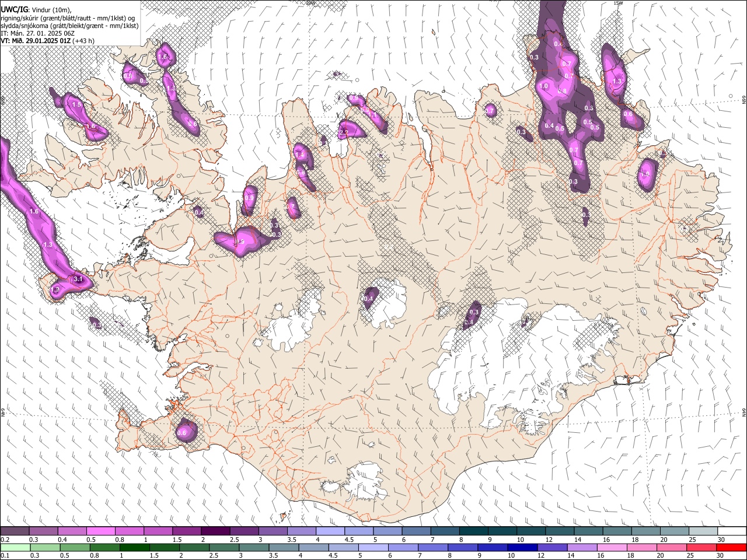The width and height of the screenshot is (747, 560).
Task: Select upper legend swatch between 2 and 2.5
Action: [x=215, y=531]
